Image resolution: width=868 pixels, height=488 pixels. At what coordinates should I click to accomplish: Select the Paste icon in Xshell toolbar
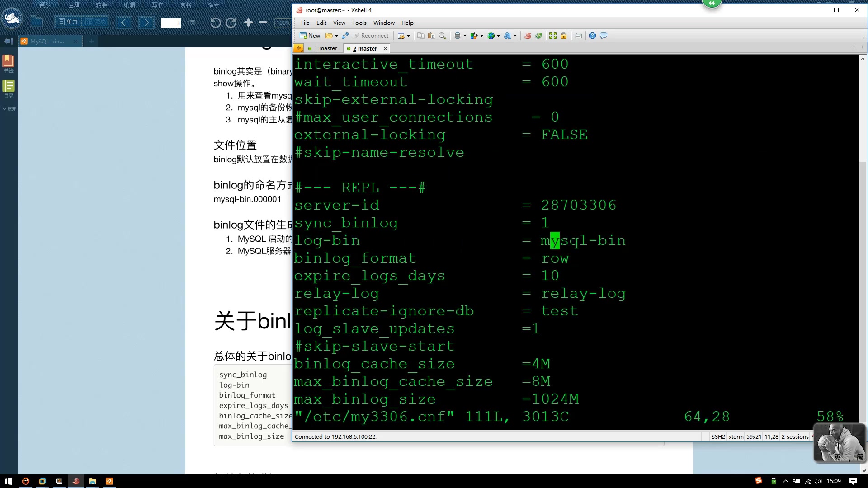[x=431, y=36]
